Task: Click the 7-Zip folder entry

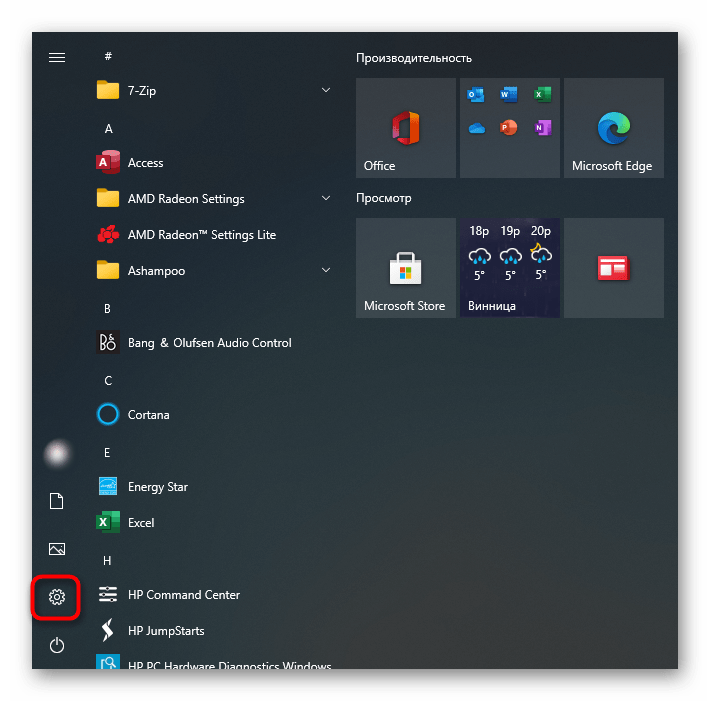Action: click(x=213, y=91)
